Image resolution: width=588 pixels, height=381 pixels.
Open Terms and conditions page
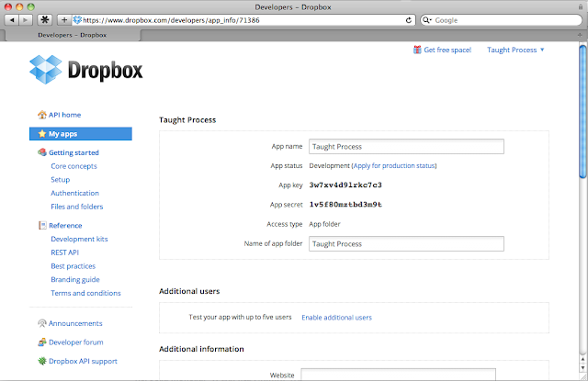(85, 293)
